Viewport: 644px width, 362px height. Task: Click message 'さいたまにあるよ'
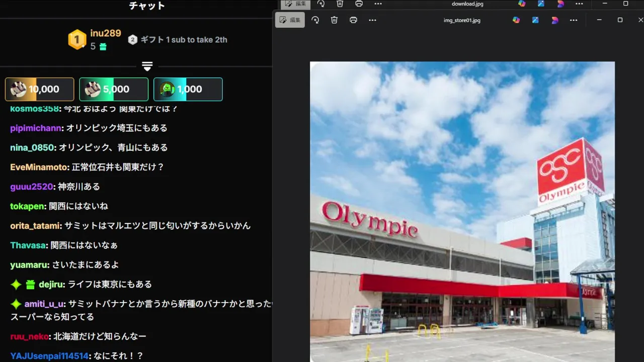(x=86, y=265)
